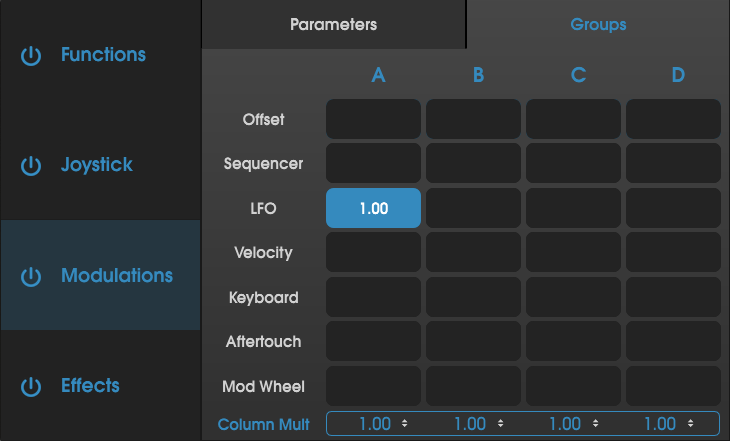730x441 pixels.
Task: Click the Sequencer cell in column A
Action: (373, 163)
